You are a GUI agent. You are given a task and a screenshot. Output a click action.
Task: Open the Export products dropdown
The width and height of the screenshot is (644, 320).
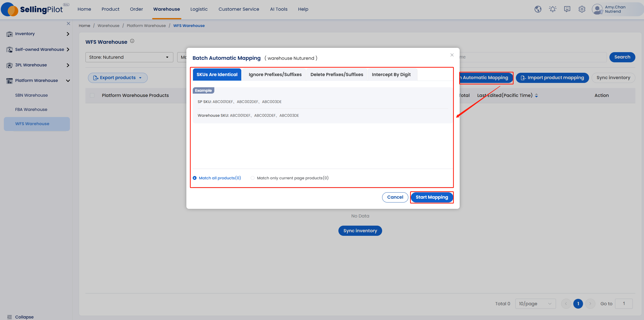point(118,78)
